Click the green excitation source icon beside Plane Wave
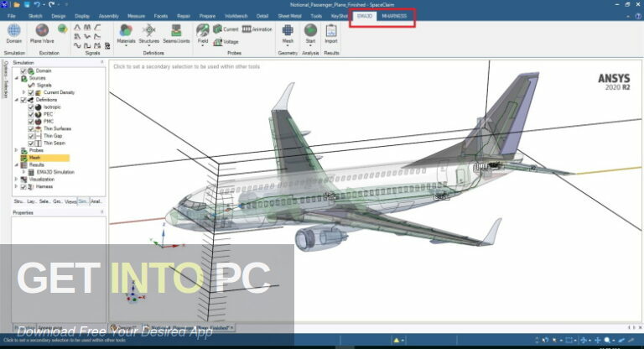 click(x=62, y=29)
